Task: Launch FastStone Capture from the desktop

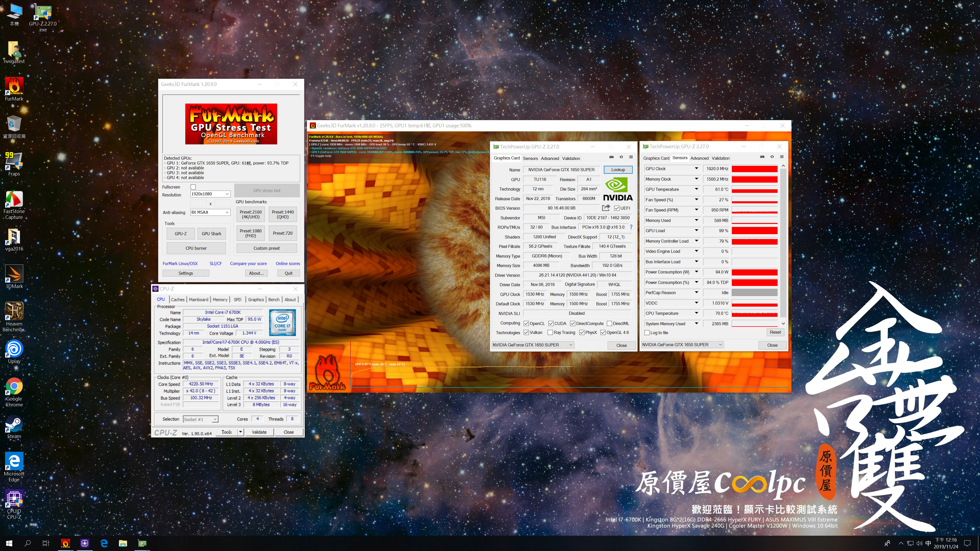Action: [14, 205]
